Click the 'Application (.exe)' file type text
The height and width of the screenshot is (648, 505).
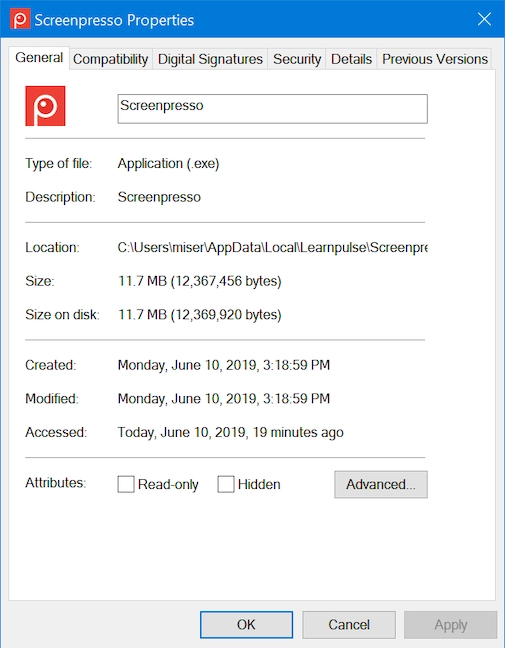(x=168, y=164)
